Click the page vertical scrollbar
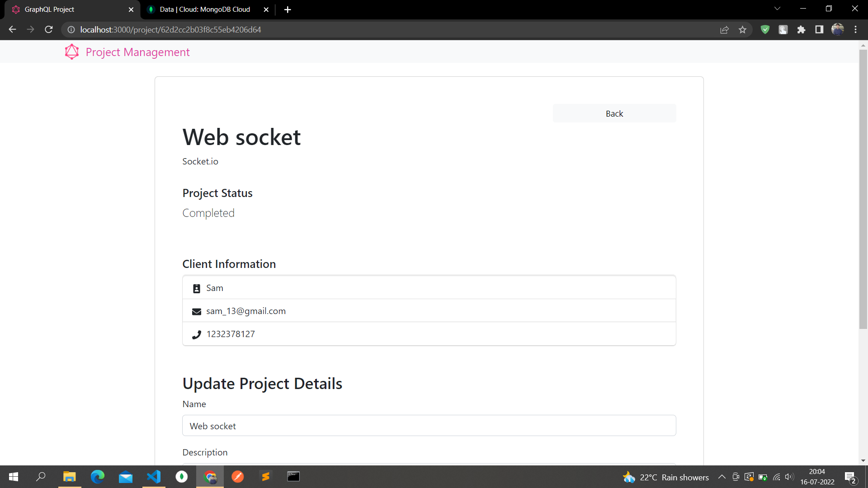The height and width of the screenshot is (488, 868). click(x=863, y=190)
